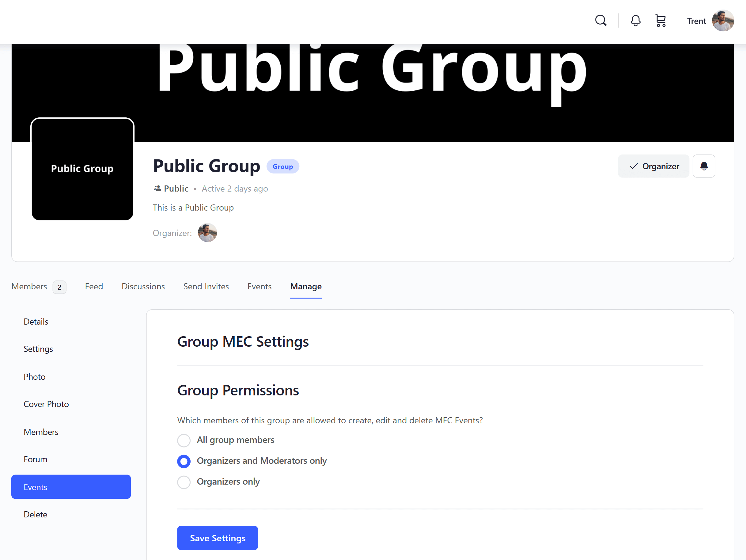The height and width of the screenshot is (560, 746).
Task: Click the Save Settings button
Action: 217,538
